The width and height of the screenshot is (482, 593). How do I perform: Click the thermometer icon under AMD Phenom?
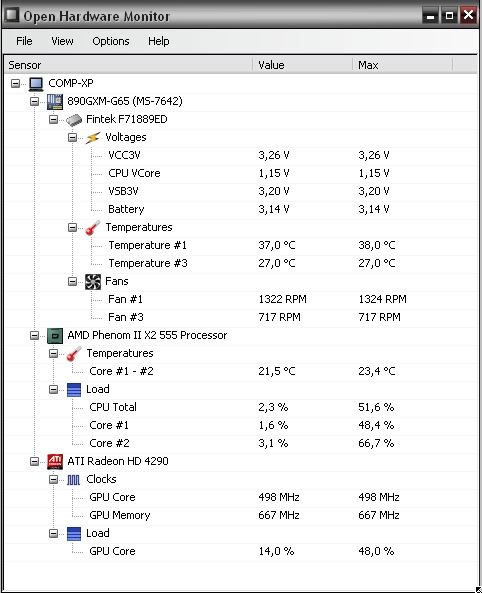[74, 354]
